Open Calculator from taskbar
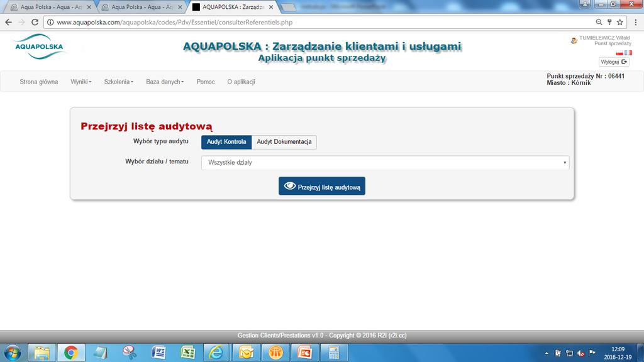Viewport: 644px width, 362px height. (x=334, y=353)
